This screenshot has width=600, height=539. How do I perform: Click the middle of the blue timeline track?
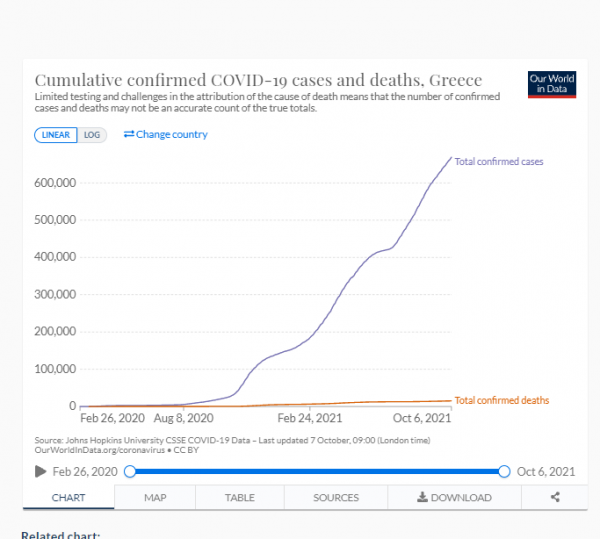[317, 471]
